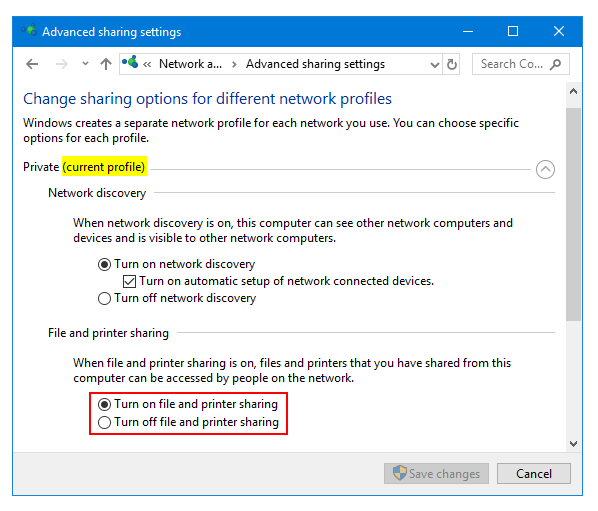Click the title bar network icon
598x511 pixels.
pos(29,30)
